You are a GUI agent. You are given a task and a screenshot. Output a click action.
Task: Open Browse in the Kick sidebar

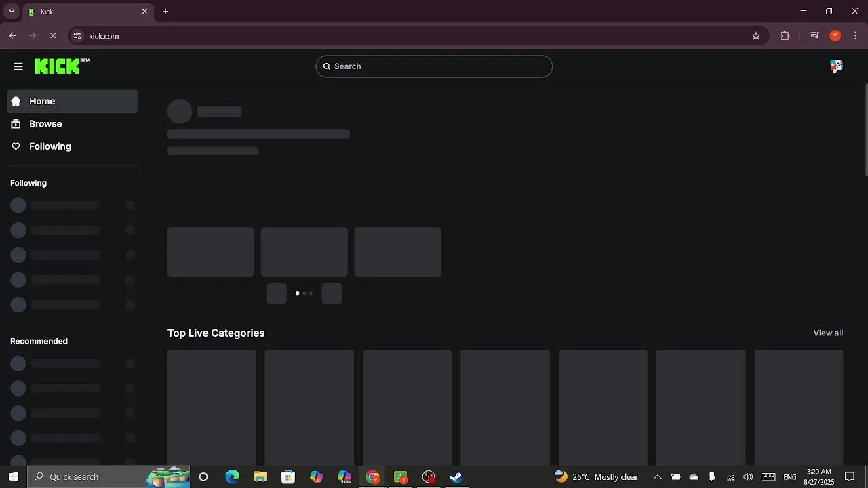tap(72, 124)
